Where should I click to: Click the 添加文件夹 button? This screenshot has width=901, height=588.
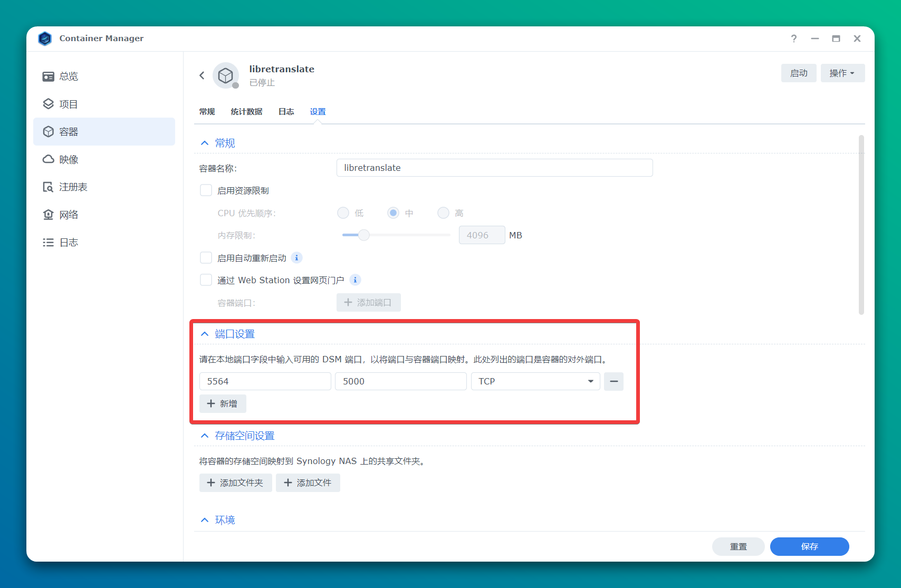coord(235,483)
